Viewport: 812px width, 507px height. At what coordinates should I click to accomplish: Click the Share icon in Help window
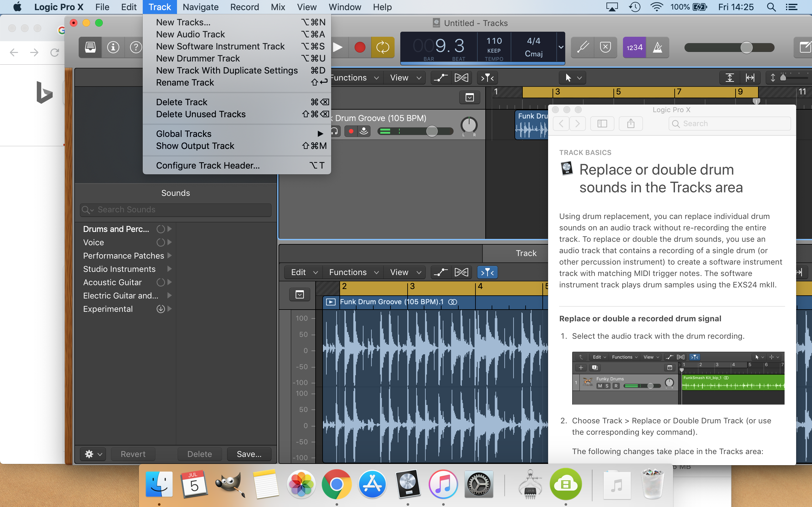pos(631,123)
